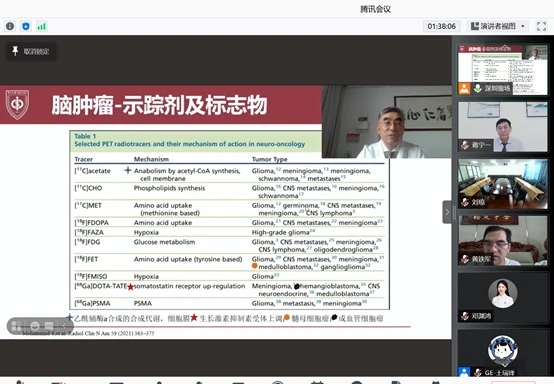Image resolution: width=554 pixels, height=384 pixels.
Task: Click the pin icon to unlock view
Action: click(x=15, y=51)
